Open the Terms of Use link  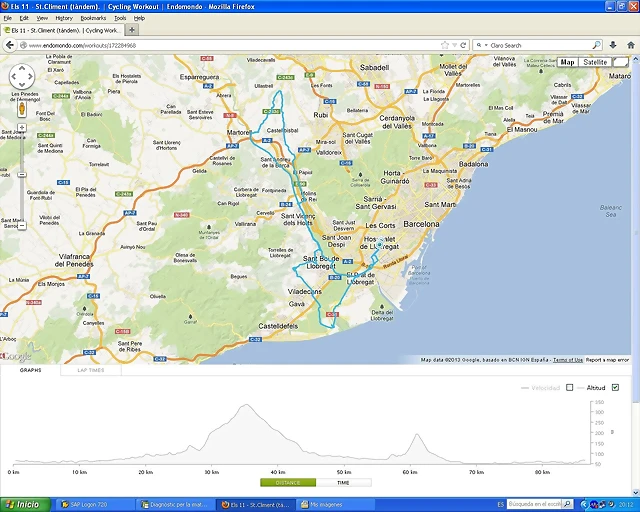click(568, 360)
